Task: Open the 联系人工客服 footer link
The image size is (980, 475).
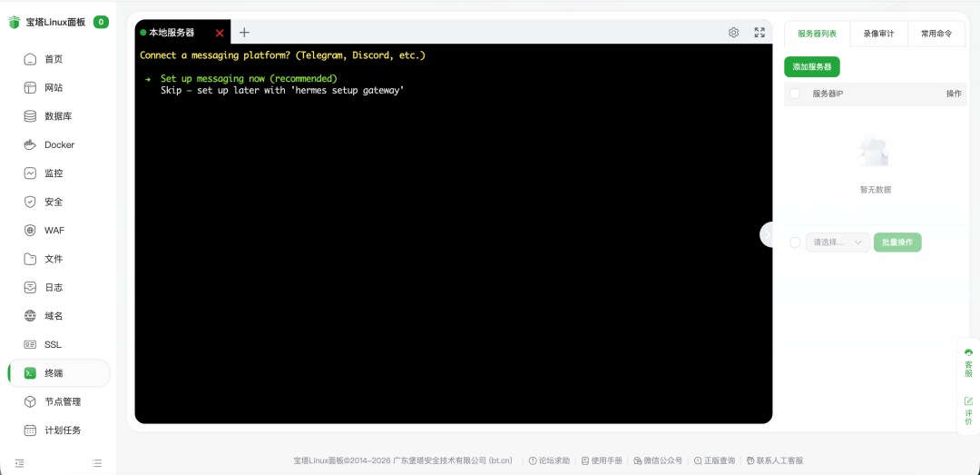Action: point(774,460)
